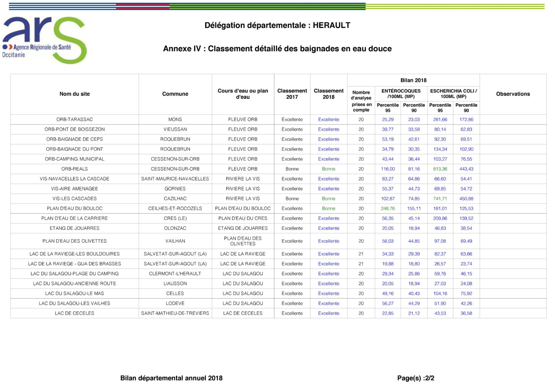Select the 'LAC DU SALAGOU-LE MAS' cell
555x392 pixels.
coord(75,293)
